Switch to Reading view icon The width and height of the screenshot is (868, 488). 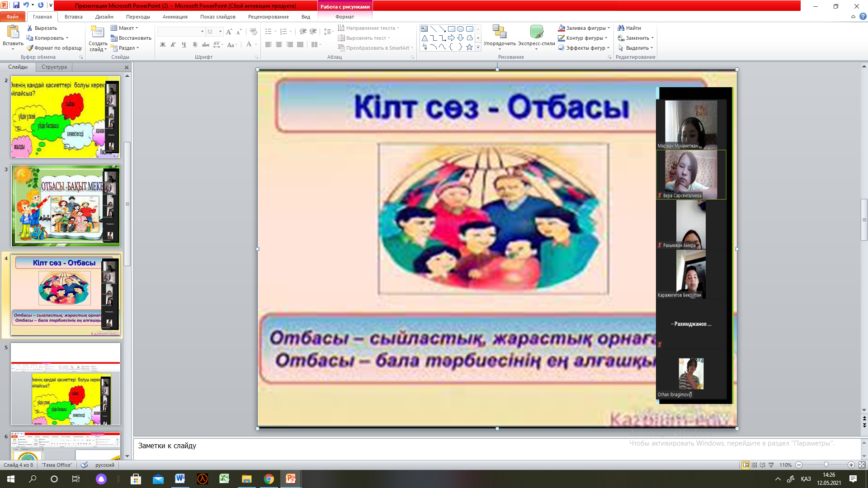click(x=763, y=465)
